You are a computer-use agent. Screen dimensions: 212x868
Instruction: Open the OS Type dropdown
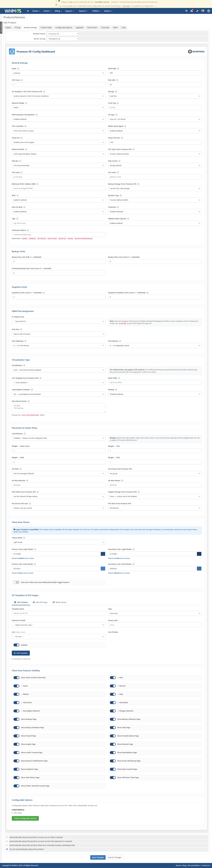[x=155, y=119]
